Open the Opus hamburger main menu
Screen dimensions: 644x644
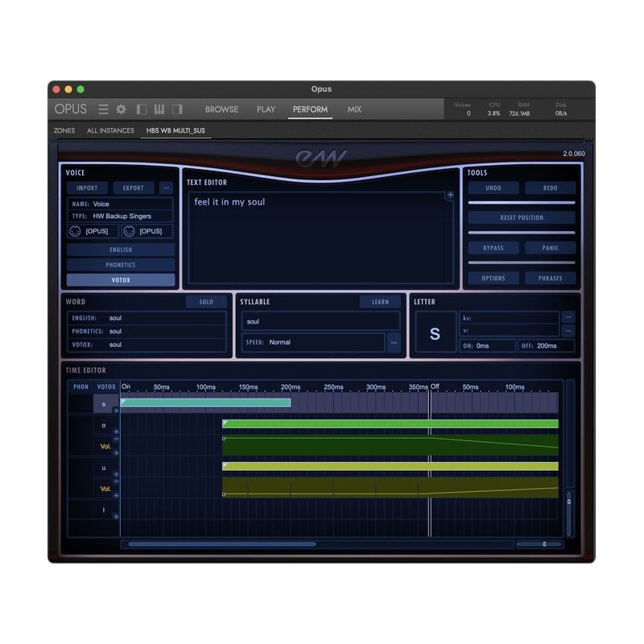104,109
